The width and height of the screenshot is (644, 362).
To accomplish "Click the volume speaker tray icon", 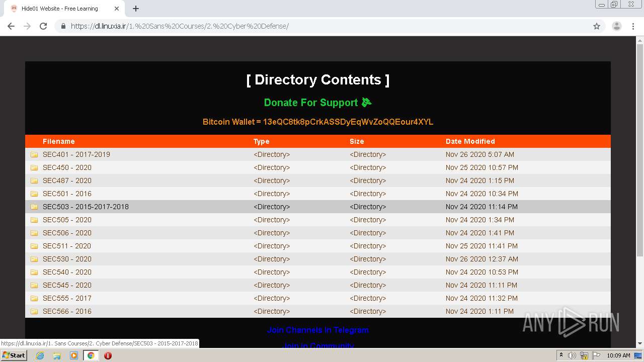I will pos(572,355).
